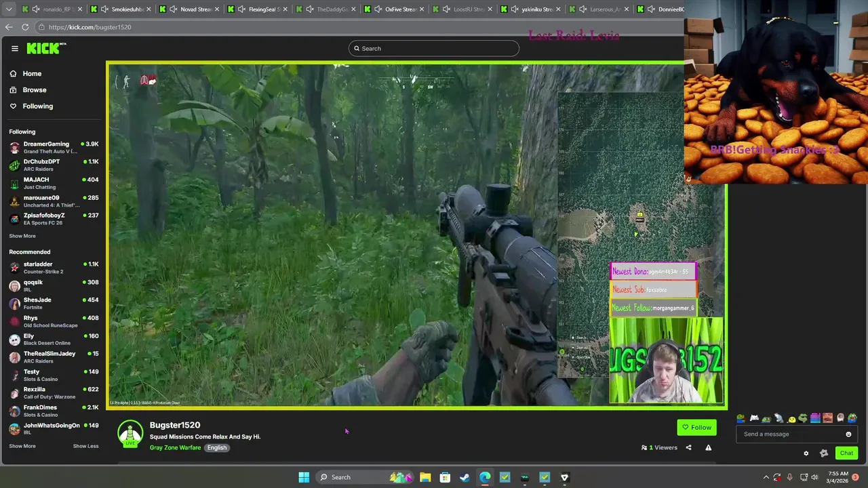Switch to the Smokieduhb tab
Screen dimensions: 868x488
119,9
